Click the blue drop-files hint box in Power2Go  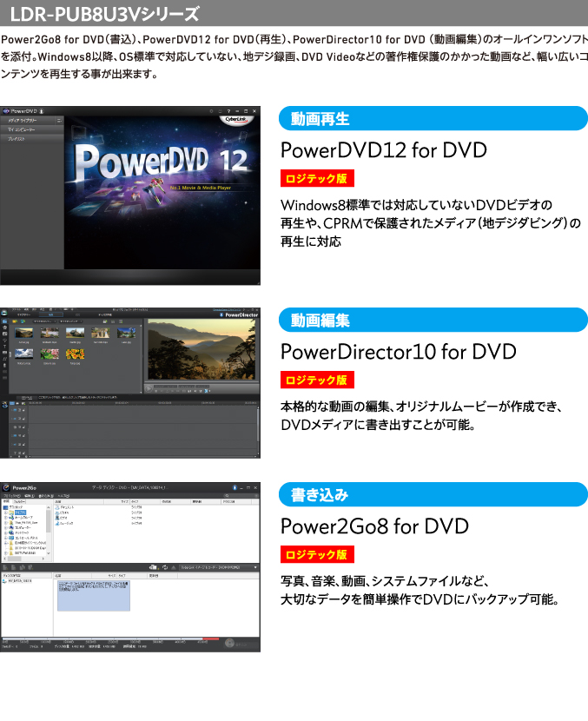[94, 595]
